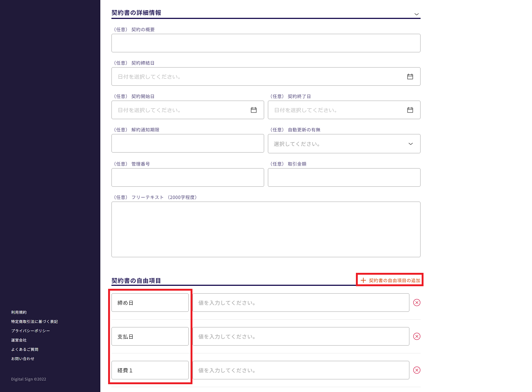532x392 pixels.
Task: Open 特定商取引法に基づく表記 link
Action: coord(35,321)
